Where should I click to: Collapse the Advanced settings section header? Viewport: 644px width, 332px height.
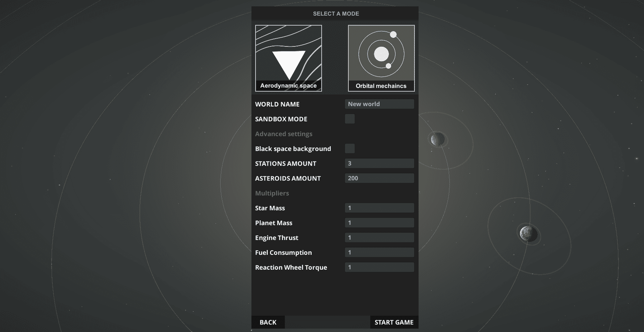(284, 134)
